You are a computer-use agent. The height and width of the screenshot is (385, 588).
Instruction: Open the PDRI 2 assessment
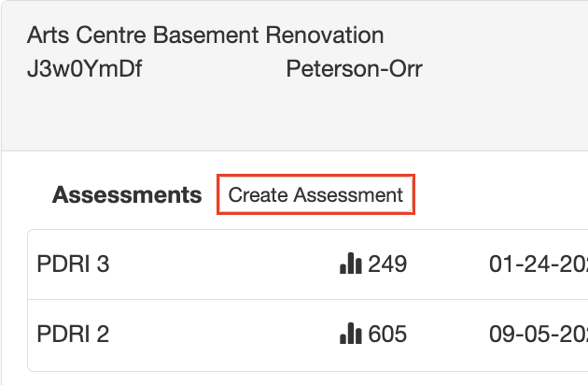click(x=73, y=334)
